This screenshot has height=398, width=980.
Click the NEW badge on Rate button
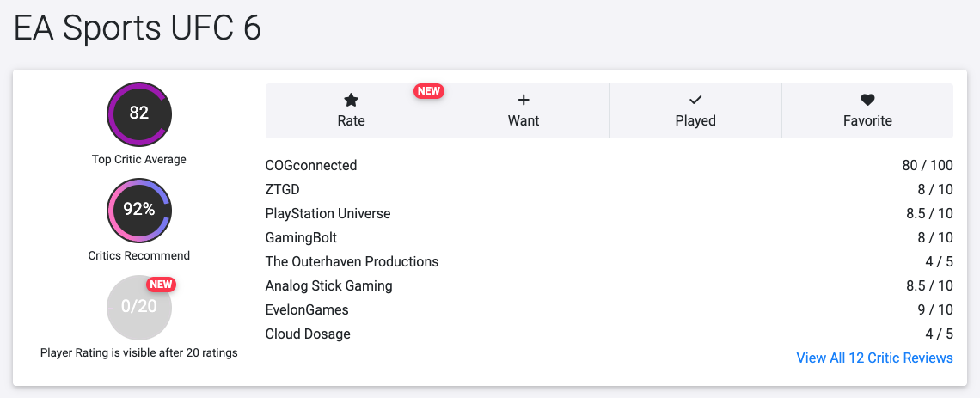[x=429, y=90]
